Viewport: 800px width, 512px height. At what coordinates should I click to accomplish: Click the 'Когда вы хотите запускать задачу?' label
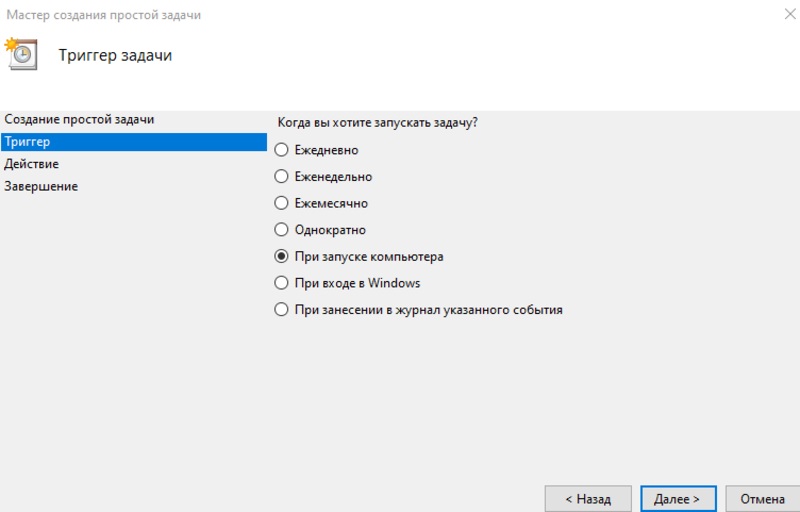pos(376,122)
